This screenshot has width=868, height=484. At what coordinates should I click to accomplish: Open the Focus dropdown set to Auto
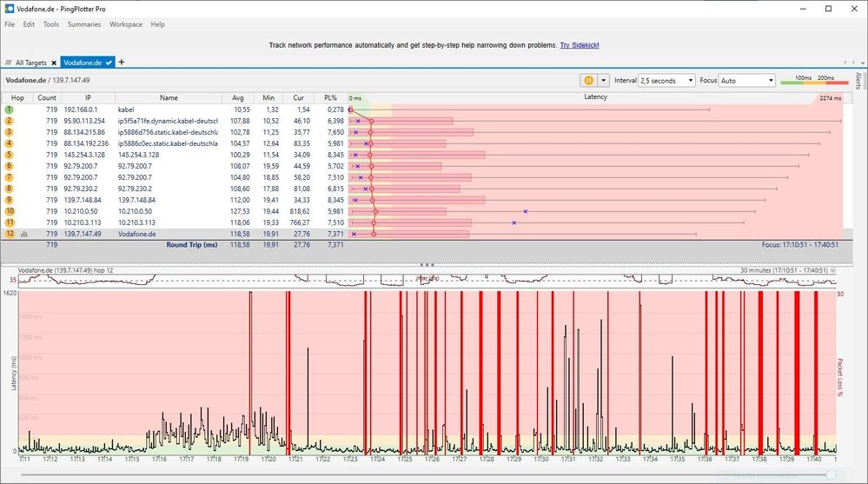tap(746, 80)
